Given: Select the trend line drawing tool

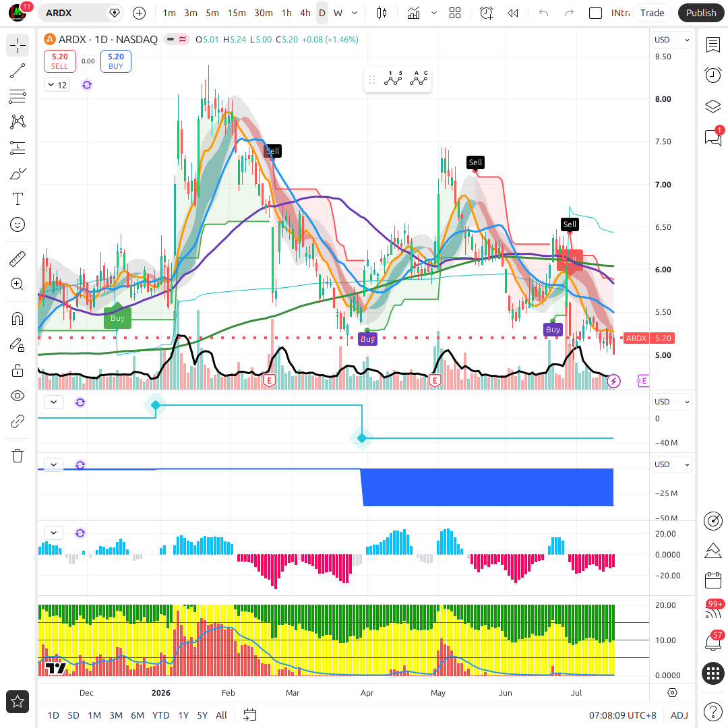Looking at the screenshot, I should click(x=18, y=71).
